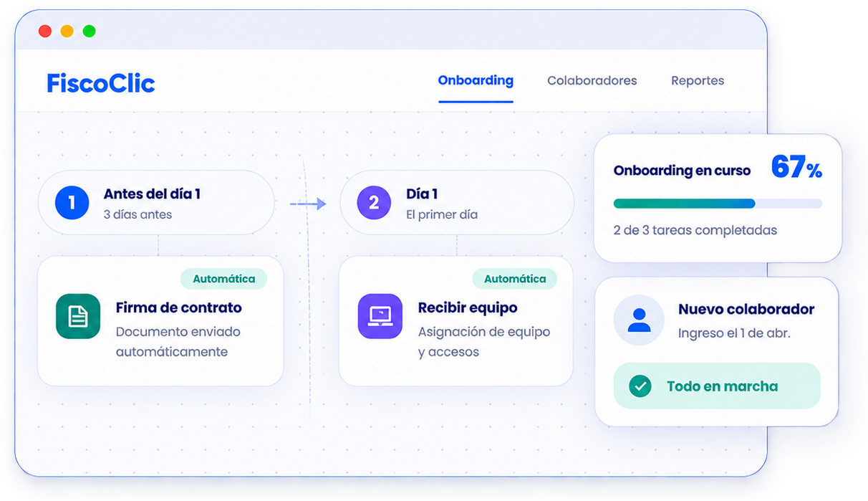This screenshot has height=501, width=868.
Task: Go to the Reportes tab
Action: (698, 81)
